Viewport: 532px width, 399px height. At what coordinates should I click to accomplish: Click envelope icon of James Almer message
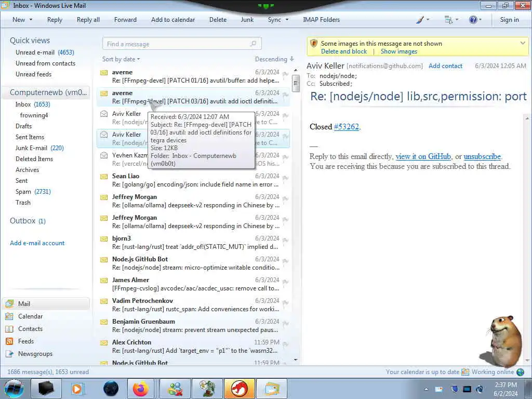coord(104,280)
